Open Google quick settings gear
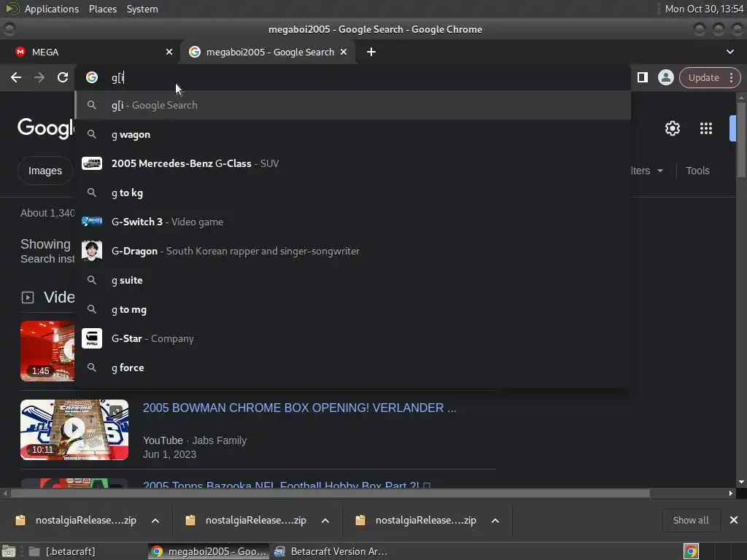747x560 pixels. (672, 128)
